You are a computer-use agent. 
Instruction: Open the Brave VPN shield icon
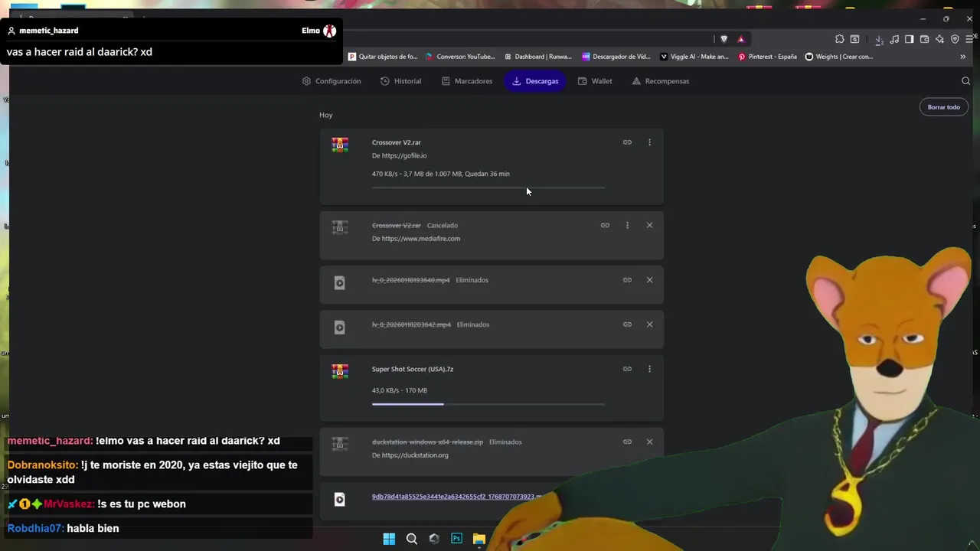[955, 39]
